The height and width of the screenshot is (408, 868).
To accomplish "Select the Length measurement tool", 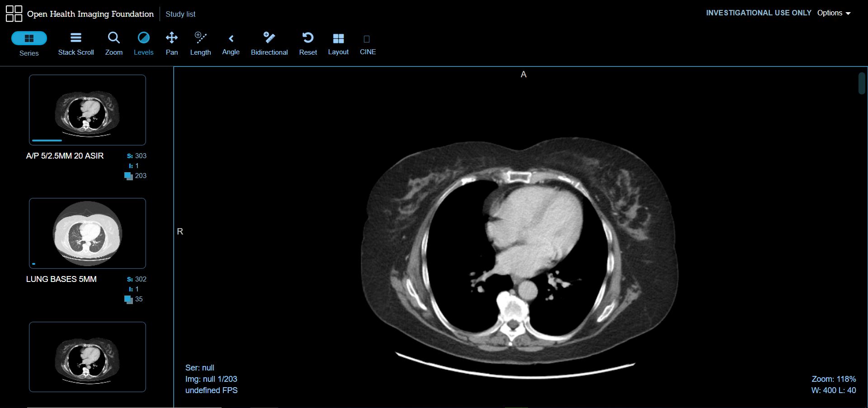I will coord(200,44).
